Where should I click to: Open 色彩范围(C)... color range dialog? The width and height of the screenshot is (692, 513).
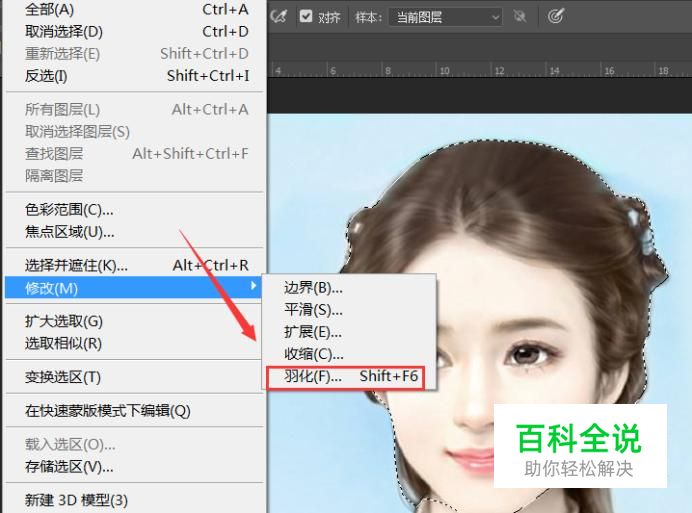point(135,210)
